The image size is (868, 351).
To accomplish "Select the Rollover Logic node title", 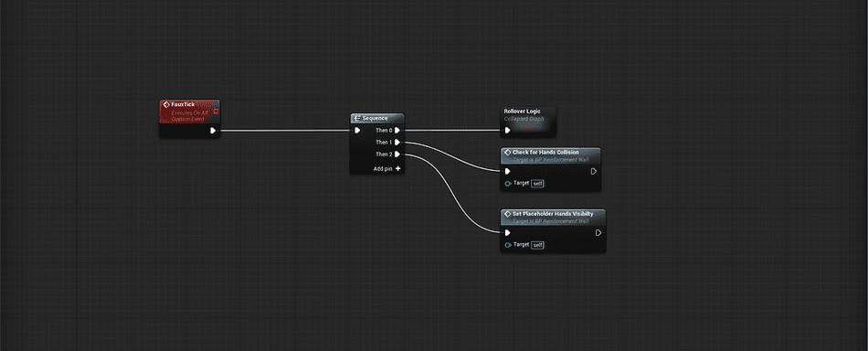I will (x=522, y=112).
